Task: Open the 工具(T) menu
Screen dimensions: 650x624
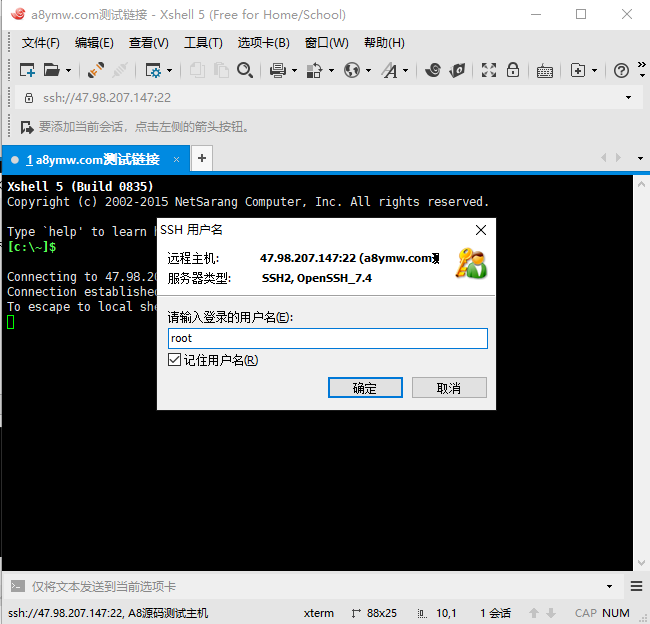Action: (203, 43)
